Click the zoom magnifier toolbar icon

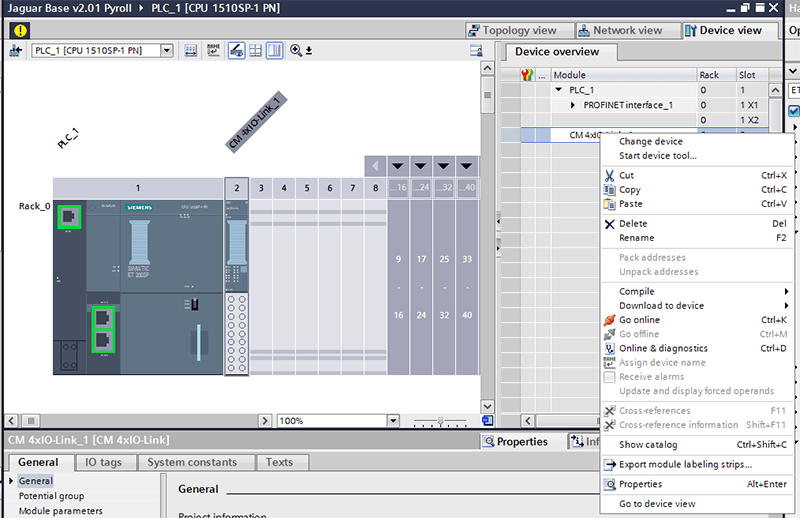point(295,50)
